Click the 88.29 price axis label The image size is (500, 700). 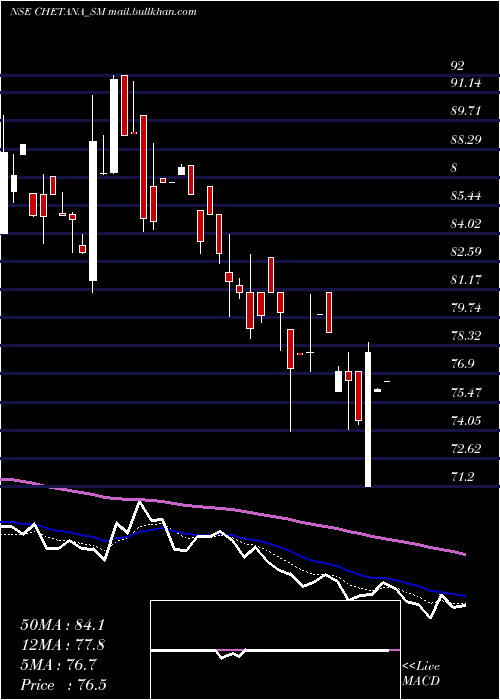coord(466,140)
